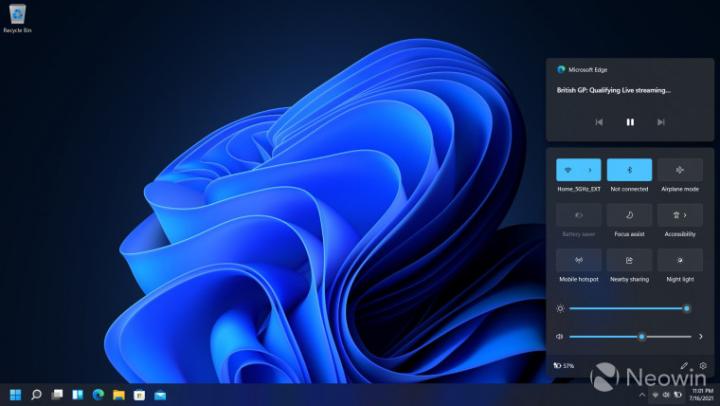Screen dimensions: 720x406
Task: Enable Airplane mode
Action: 680,170
